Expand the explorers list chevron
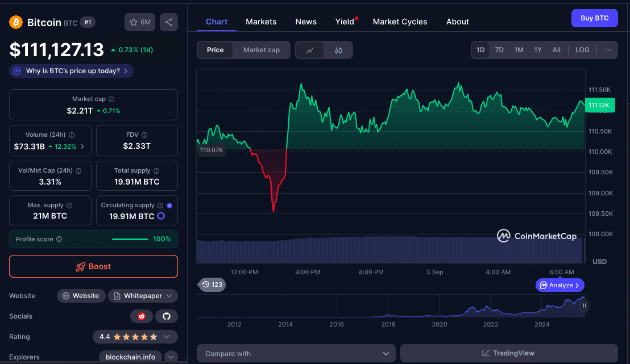The image size is (630, 364). click(x=171, y=357)
